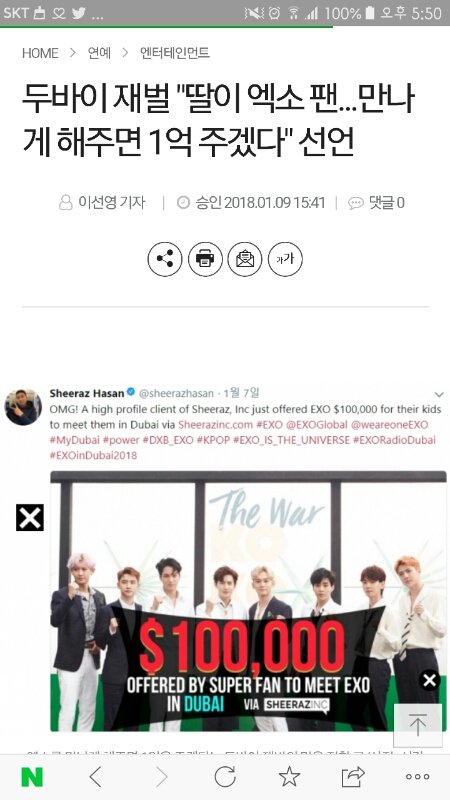
Task: Tap the share icon under the headline
Action: (x=165, y=259)
